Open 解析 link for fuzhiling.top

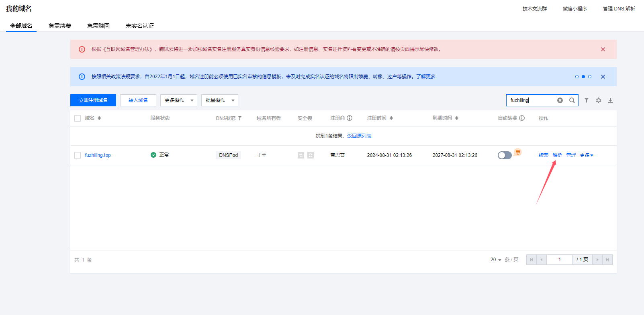pos(557,155)
